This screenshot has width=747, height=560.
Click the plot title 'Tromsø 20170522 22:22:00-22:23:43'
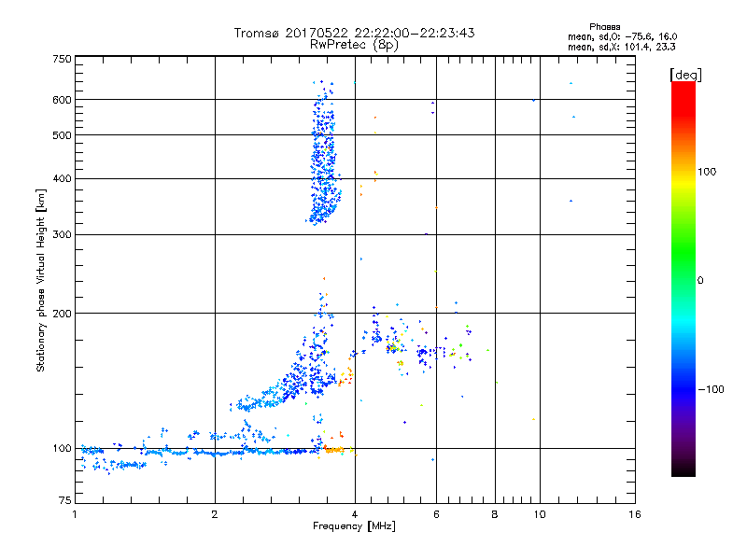(354, 33)
